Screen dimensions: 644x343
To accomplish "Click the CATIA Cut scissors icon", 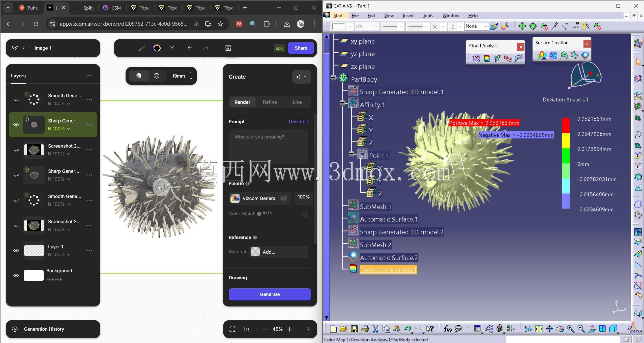I will point(375,329).
